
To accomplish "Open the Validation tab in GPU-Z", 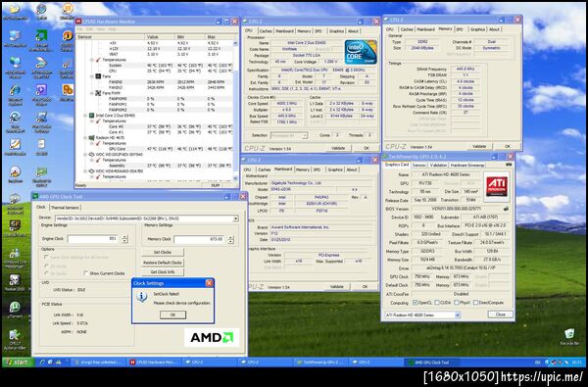I will [438, 165].
